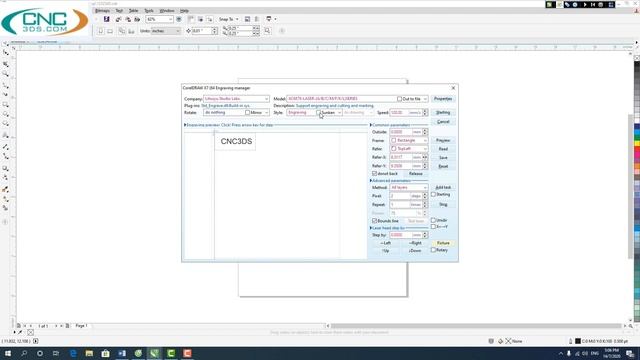Tick the Sunken checkbox

318,113
